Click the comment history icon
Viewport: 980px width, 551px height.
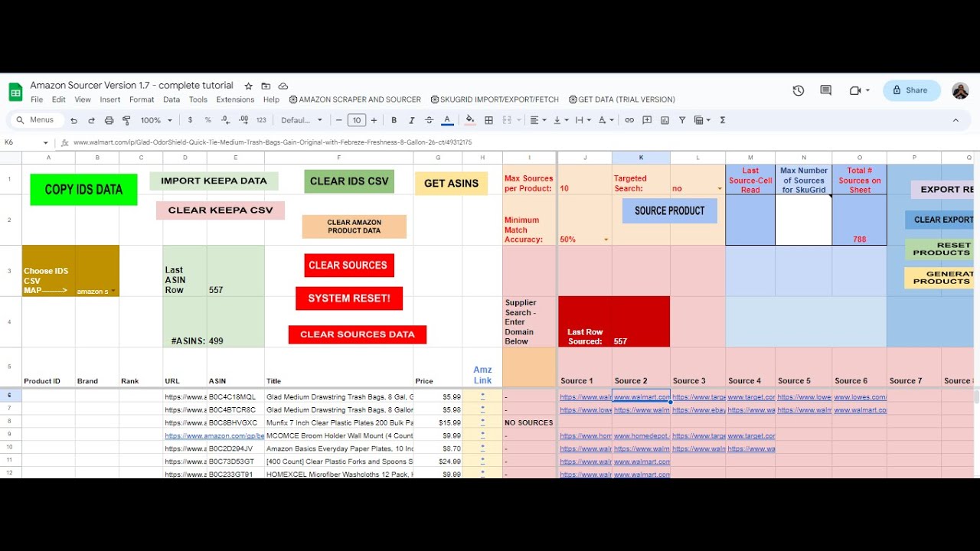[825, 90]
